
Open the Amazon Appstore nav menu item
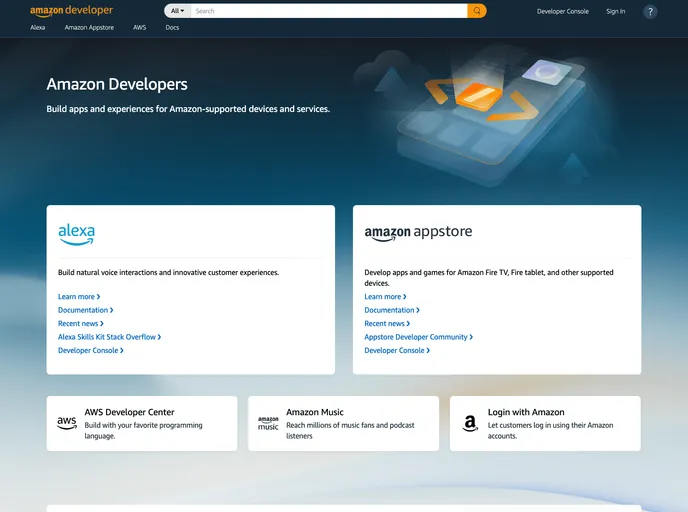tap(89, 27)
